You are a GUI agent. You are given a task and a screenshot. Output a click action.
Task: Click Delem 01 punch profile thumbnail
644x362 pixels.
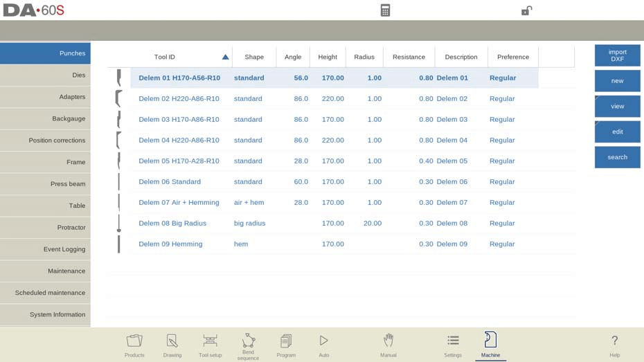(x=118, y=78)
